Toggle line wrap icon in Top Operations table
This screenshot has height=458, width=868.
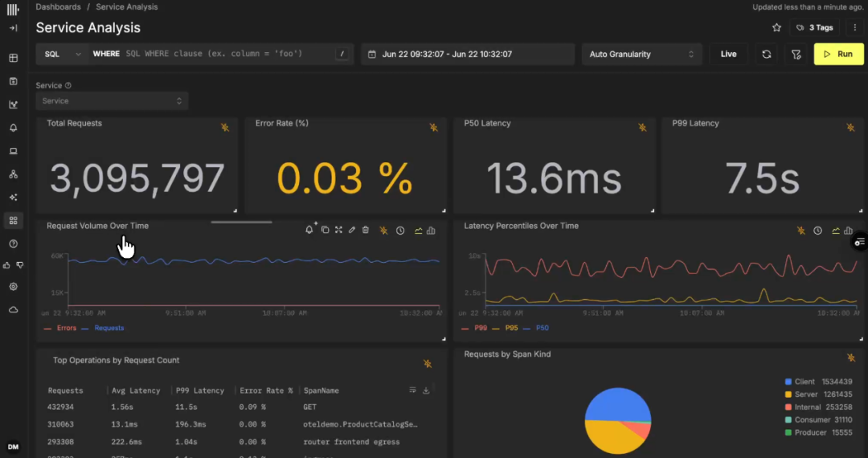(x=412, y=390)
